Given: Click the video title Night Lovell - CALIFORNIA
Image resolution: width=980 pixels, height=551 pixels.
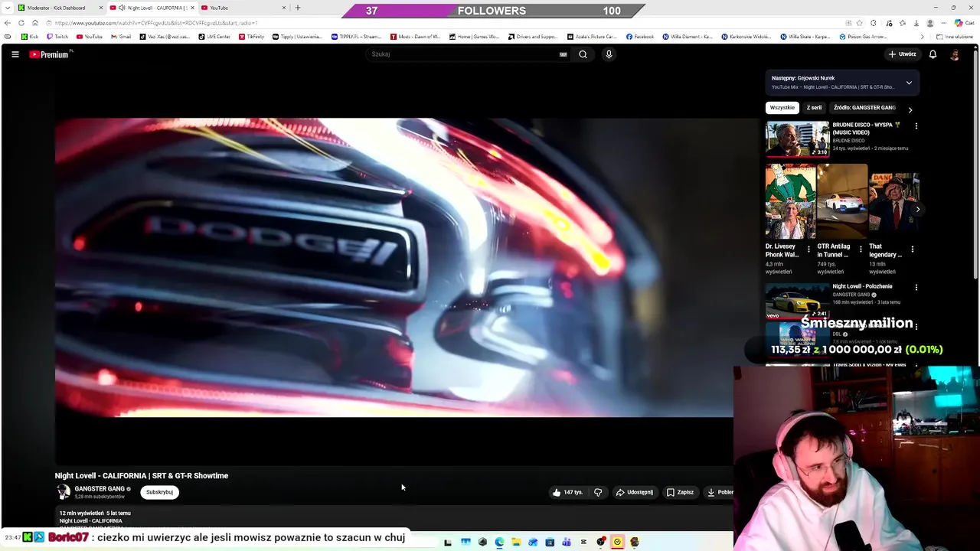Looking at the screenshot, I should (142, 476).
